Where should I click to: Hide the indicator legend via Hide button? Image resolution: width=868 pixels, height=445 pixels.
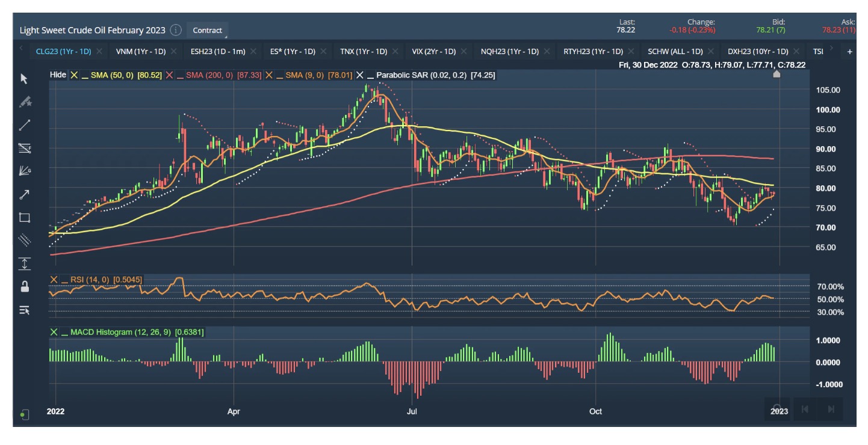point(58,75)
